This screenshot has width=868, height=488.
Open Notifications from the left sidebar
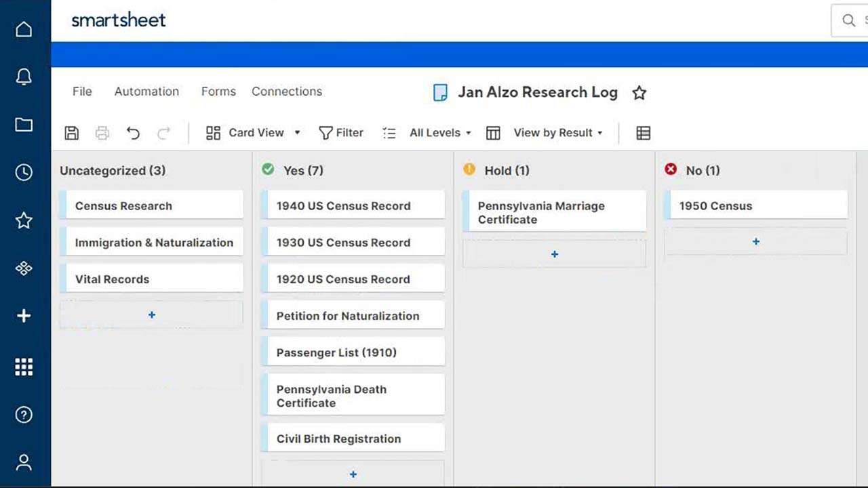coord(24,77)
